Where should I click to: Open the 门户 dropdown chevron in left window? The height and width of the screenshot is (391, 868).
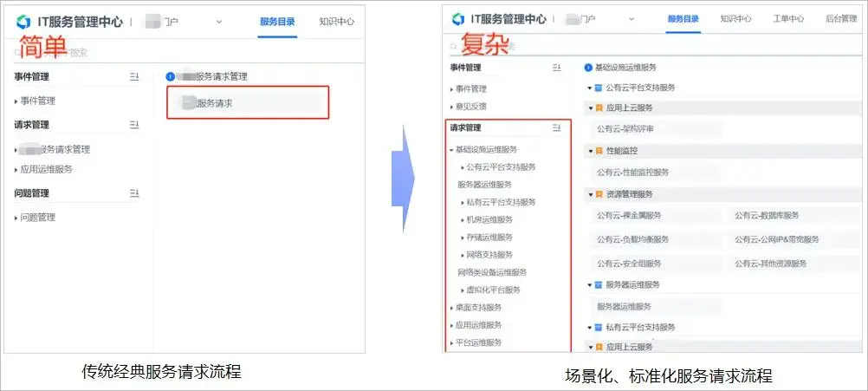pos(218,23)
